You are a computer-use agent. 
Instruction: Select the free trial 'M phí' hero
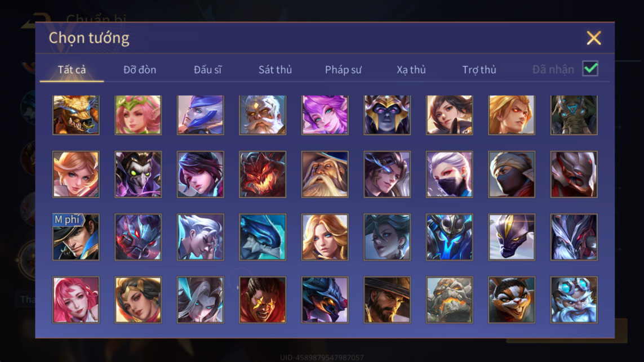tap(76, 237)
